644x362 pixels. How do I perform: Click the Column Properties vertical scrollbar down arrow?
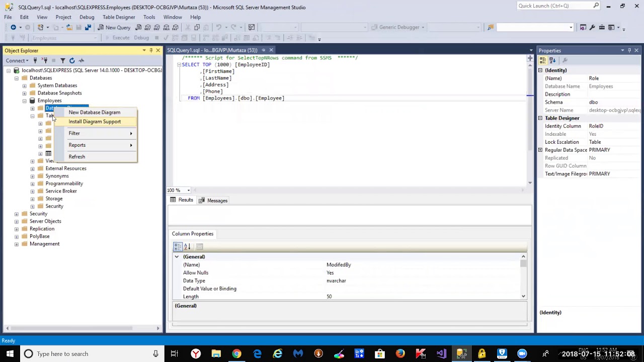(x=523, y=297)
